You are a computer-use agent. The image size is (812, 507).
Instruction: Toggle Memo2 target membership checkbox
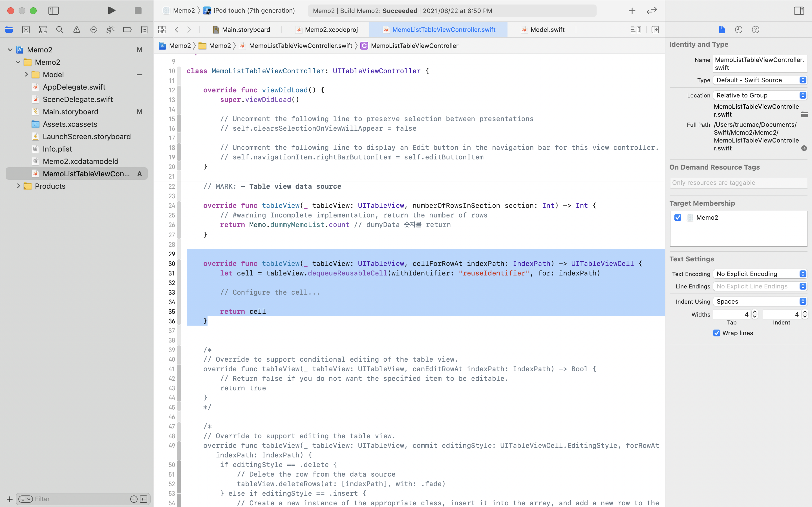click(x=678, y=217)
